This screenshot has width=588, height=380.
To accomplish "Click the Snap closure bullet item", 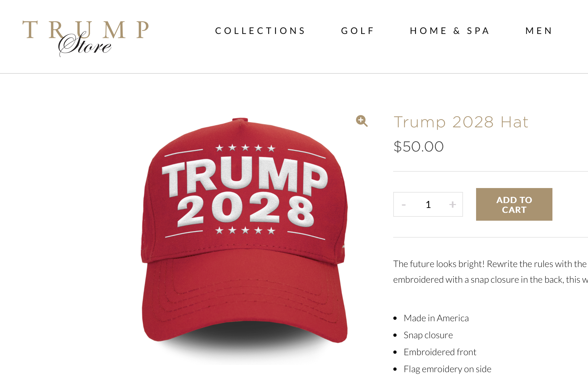I will coord(428,335).
